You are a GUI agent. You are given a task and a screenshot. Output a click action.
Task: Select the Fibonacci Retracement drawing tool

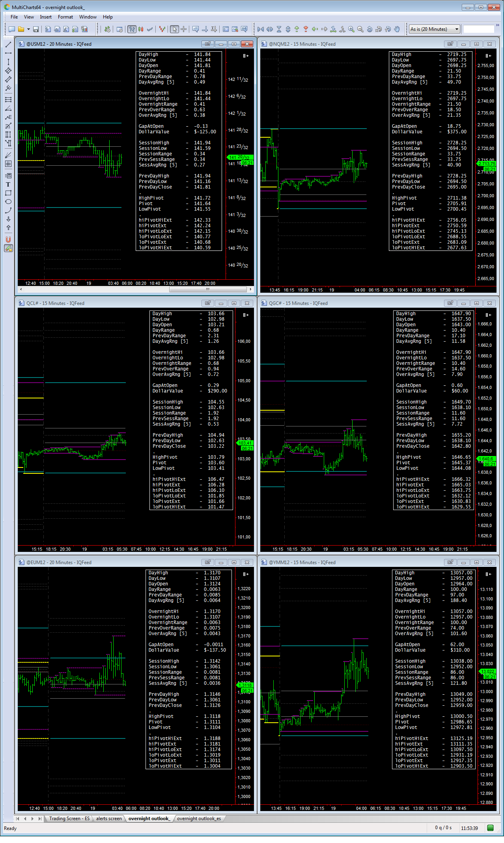pyautogui.click(x=8, y=99)
